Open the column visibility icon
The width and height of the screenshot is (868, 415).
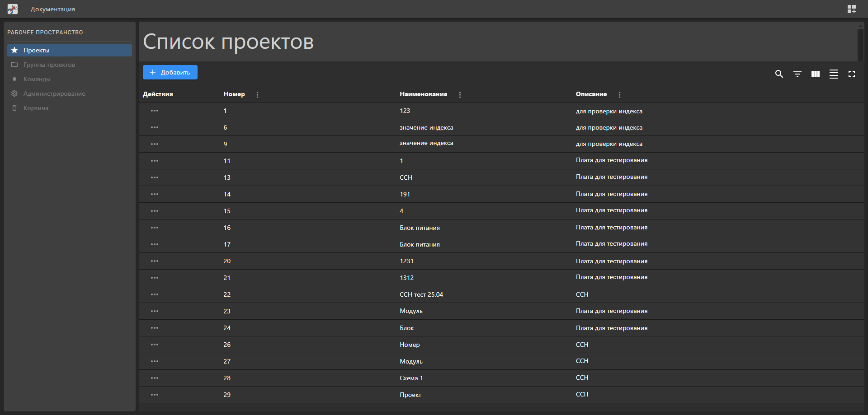(816, 74)
